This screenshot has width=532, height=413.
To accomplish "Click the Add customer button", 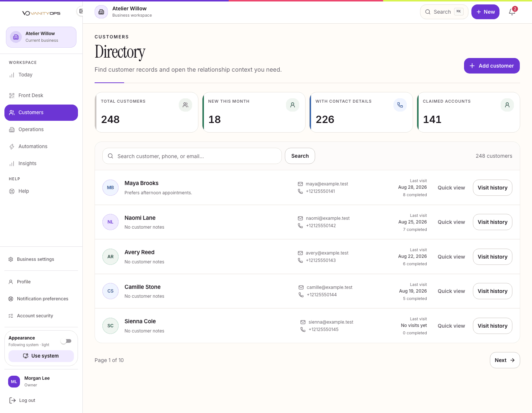I will coord(492,66).
